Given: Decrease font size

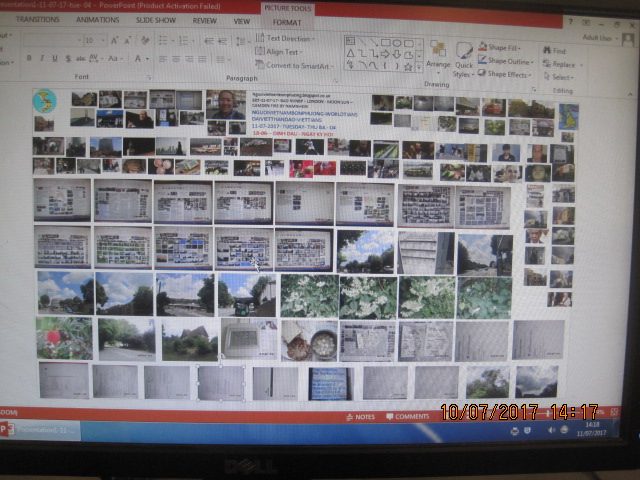Looking at the screenshot, I should click(x=128, y=40).
